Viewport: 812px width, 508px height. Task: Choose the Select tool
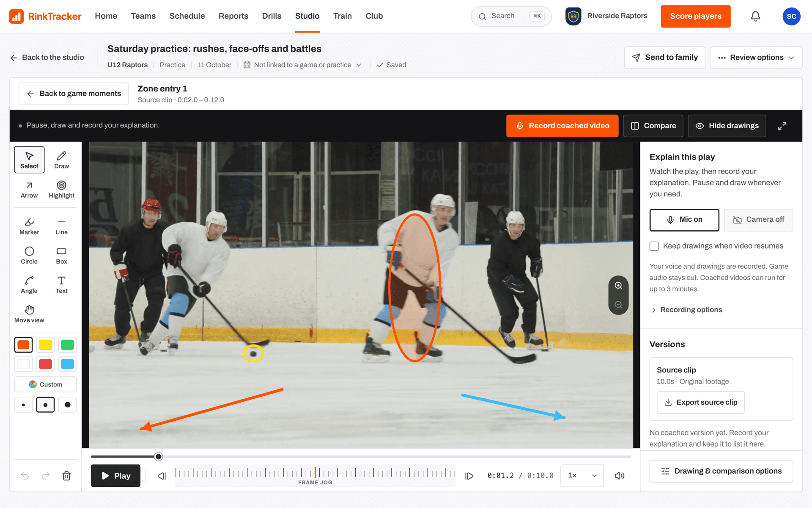[29, 160]
